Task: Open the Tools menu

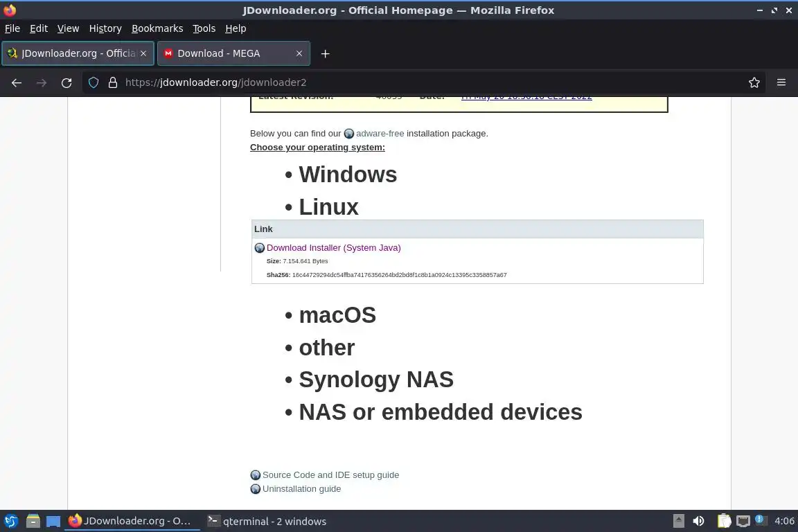Action: pos(204,28)
